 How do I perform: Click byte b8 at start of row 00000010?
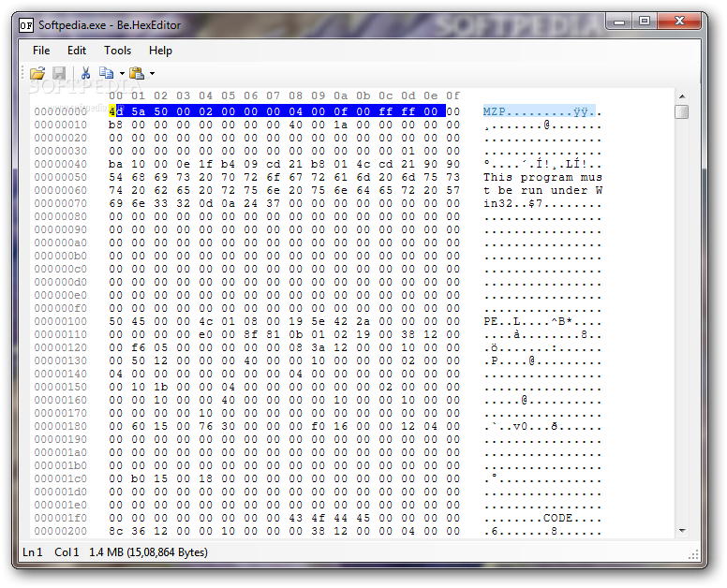116,125
